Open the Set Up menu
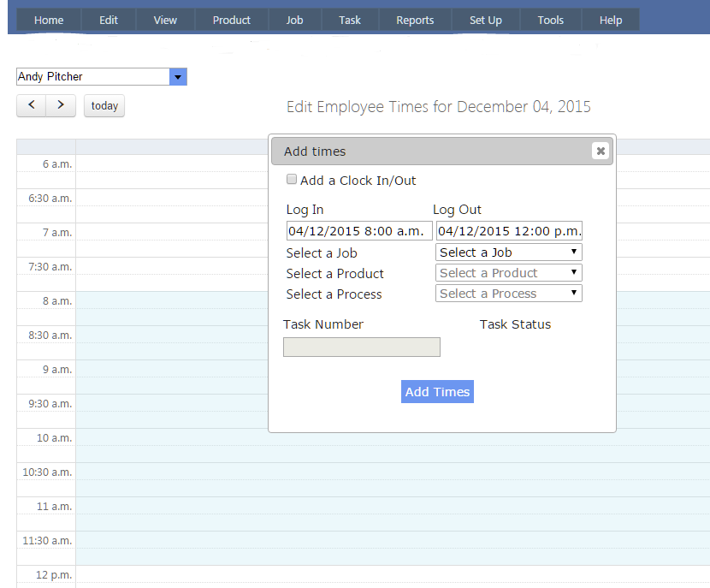This screenshot has width=710, height=588. (486, 20)
